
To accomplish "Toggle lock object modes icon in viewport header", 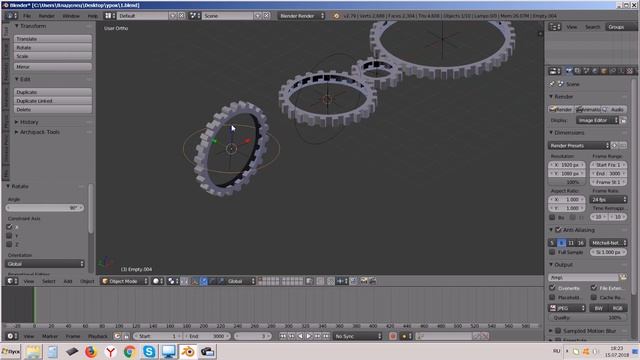I will (x=310, y=281).
